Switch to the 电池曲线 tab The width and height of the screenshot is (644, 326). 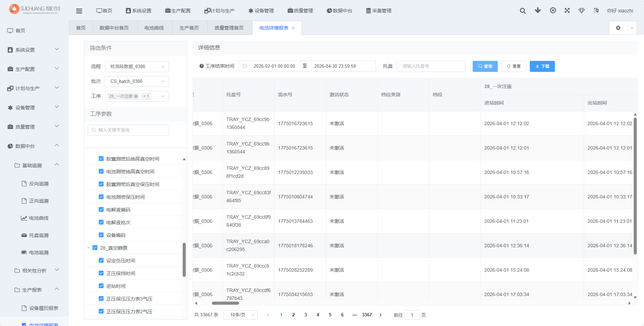154,28
